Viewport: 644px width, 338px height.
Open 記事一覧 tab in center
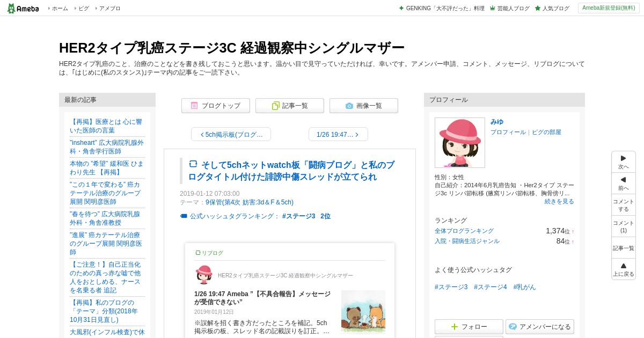point(290,106)
